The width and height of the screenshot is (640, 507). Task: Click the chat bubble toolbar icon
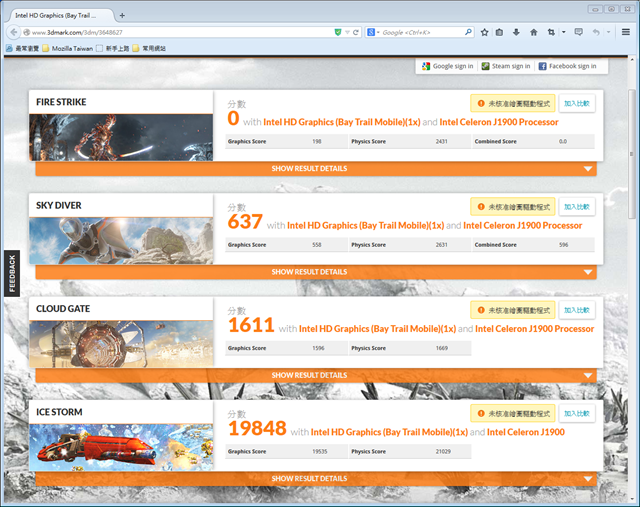point(578,32)
